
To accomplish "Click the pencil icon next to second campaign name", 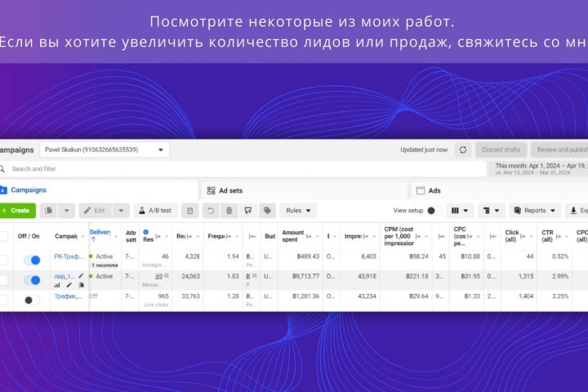I will (81, 276).
